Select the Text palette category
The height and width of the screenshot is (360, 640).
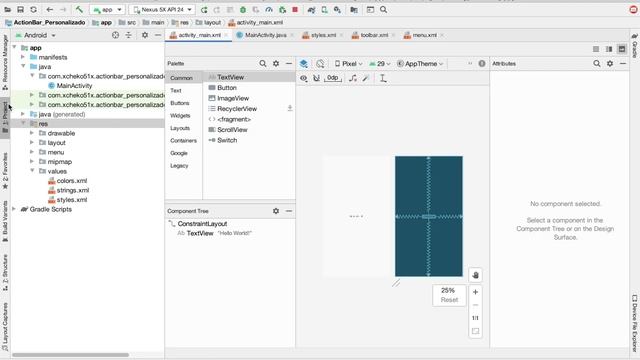click(x=176, y=91)
